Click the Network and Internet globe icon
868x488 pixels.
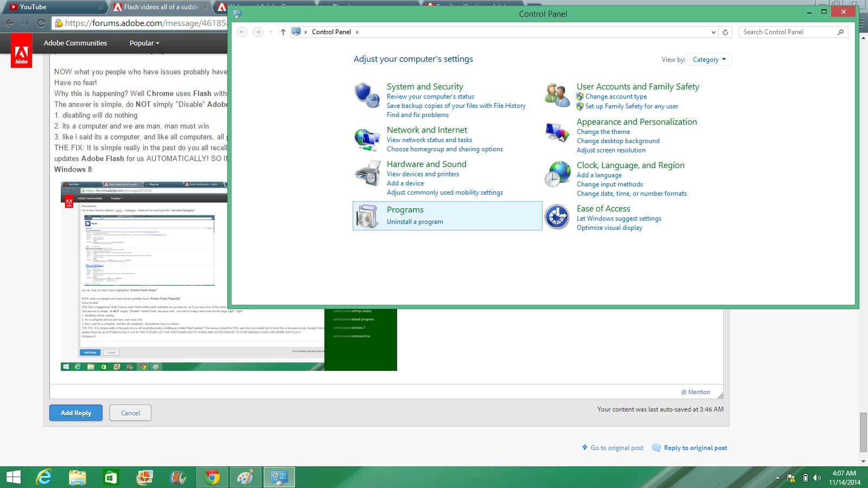(367, 139)
